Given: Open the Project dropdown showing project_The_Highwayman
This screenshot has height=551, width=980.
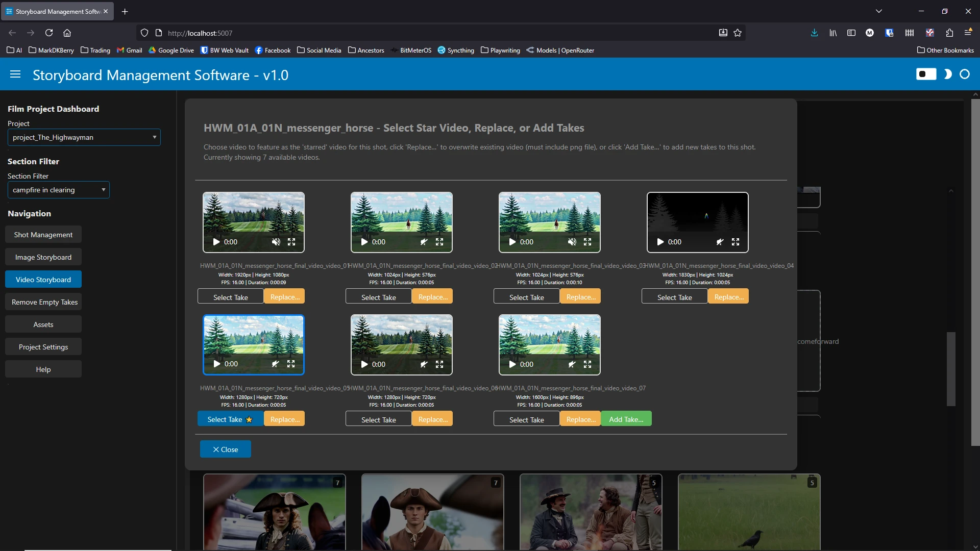Looking at the screenshot, I should click(84, 137).
